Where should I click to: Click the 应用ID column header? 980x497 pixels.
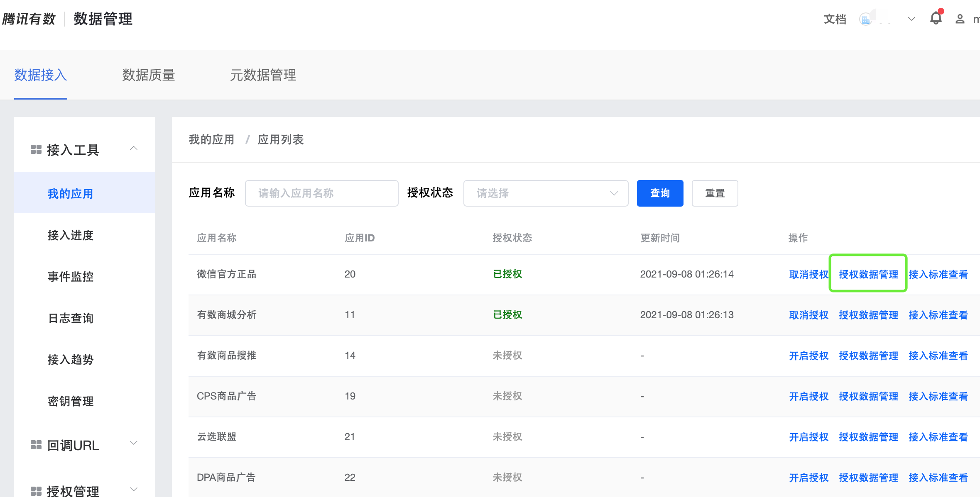click(360, 238)
